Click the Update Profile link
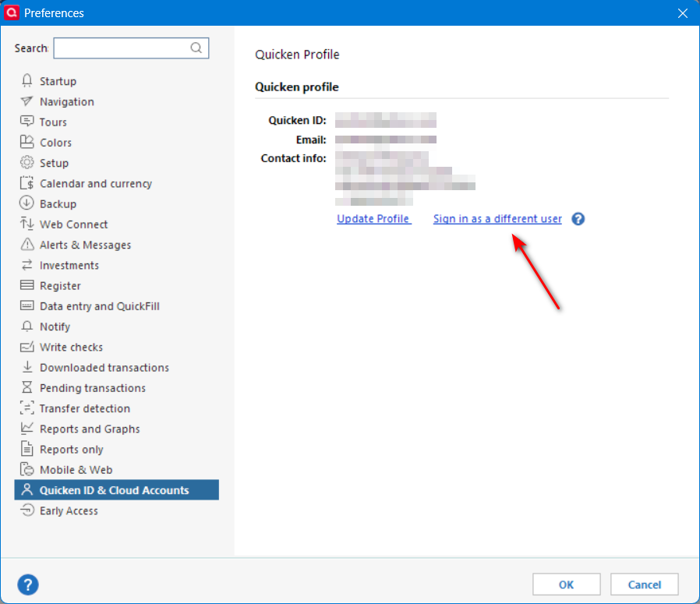Image resolution: width=700 pixels, height=604 pixels. pos(373,219)
